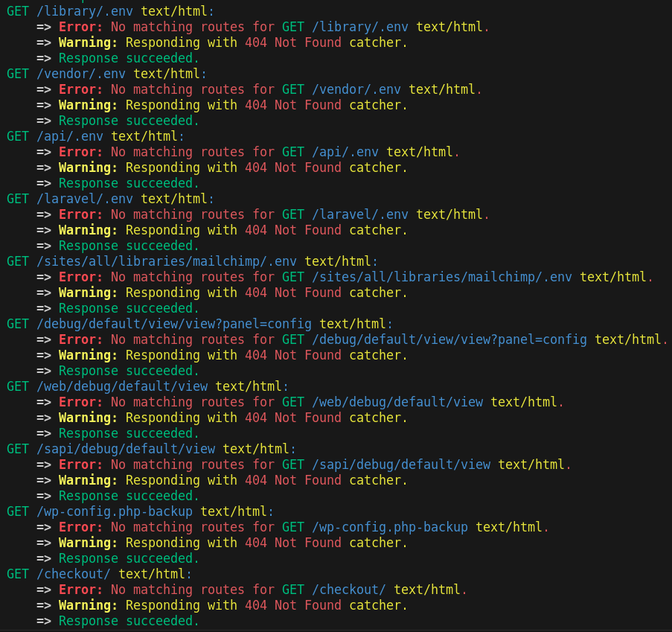The image size is (672, 632).
Task: Click /wp-config.php-backup path in the request line
Action: point(115,511)
